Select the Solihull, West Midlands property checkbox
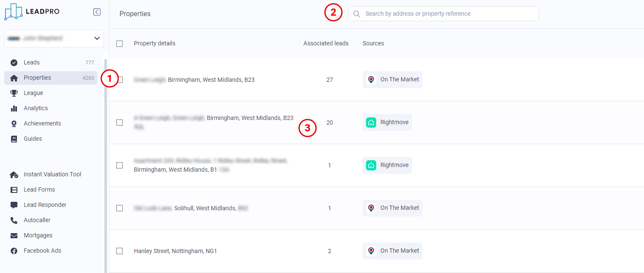Screen dimensions: 644x273 [119, 208]
